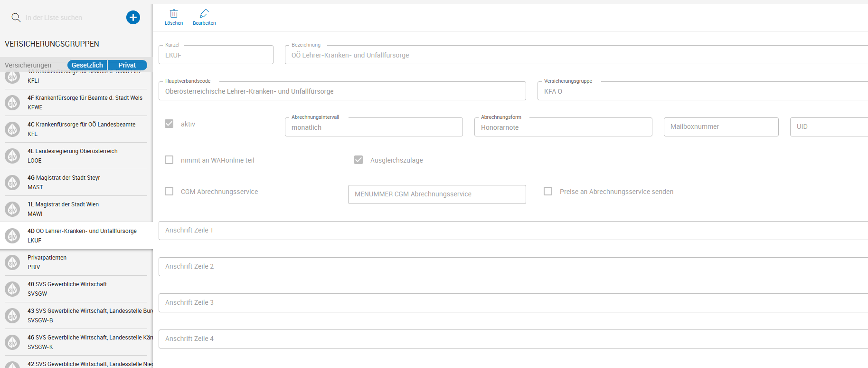This screenshot has width=868, height=368.
Task: Click the SV icon beside PRIV
Action: (12, 262)
